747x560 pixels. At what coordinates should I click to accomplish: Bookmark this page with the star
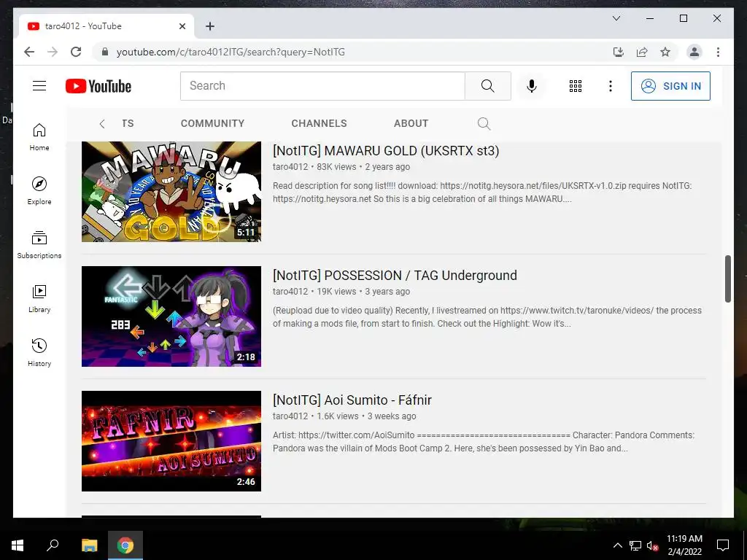point(665,52)
